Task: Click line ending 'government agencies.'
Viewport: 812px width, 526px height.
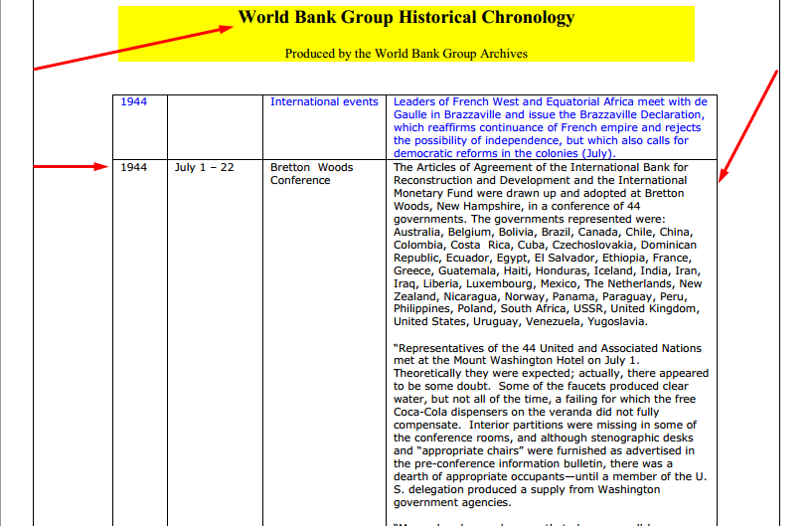Action: tap(452, 502)
